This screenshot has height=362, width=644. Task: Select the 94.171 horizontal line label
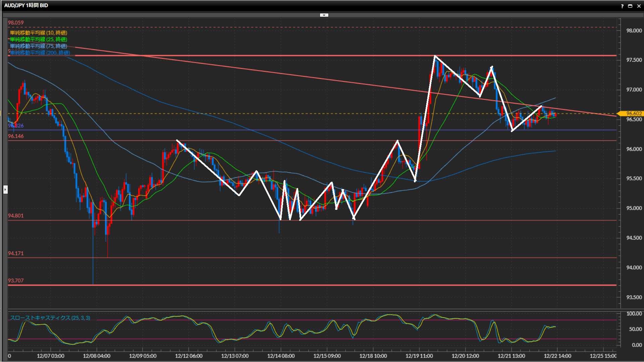coord(16,253)
